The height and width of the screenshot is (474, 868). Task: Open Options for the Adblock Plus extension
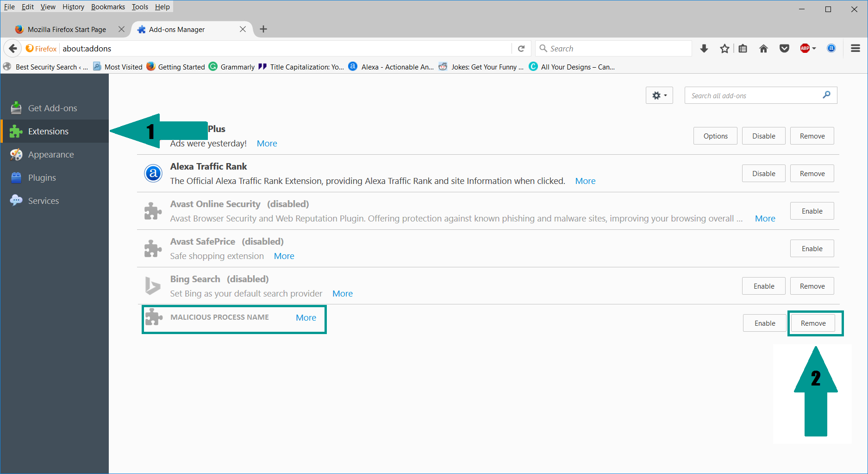click(x=715, y=136)
